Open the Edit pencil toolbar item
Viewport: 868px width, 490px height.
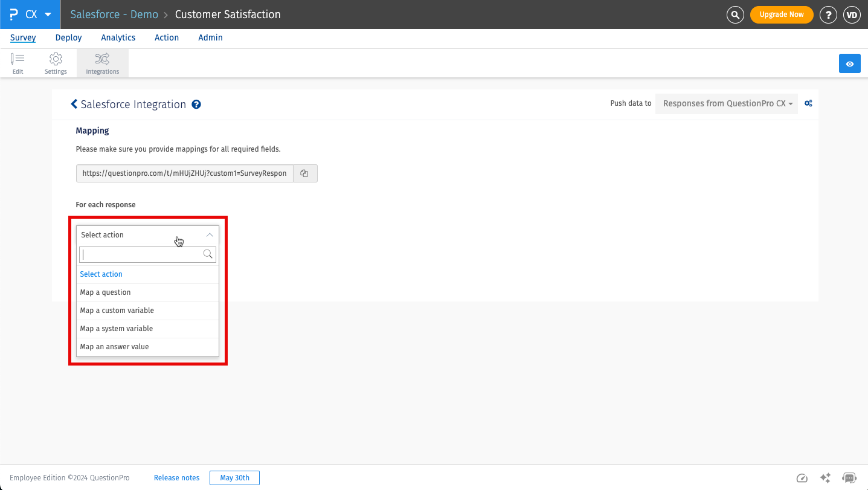(x=18, y=63)
